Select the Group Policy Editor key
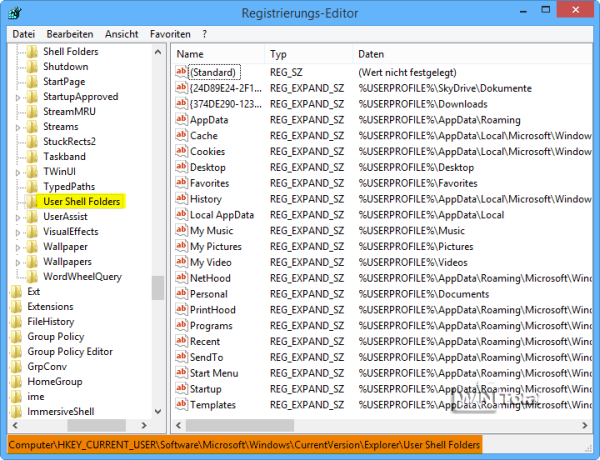Image resolution: width=600 pixels, height=460 pixels. 70,352
